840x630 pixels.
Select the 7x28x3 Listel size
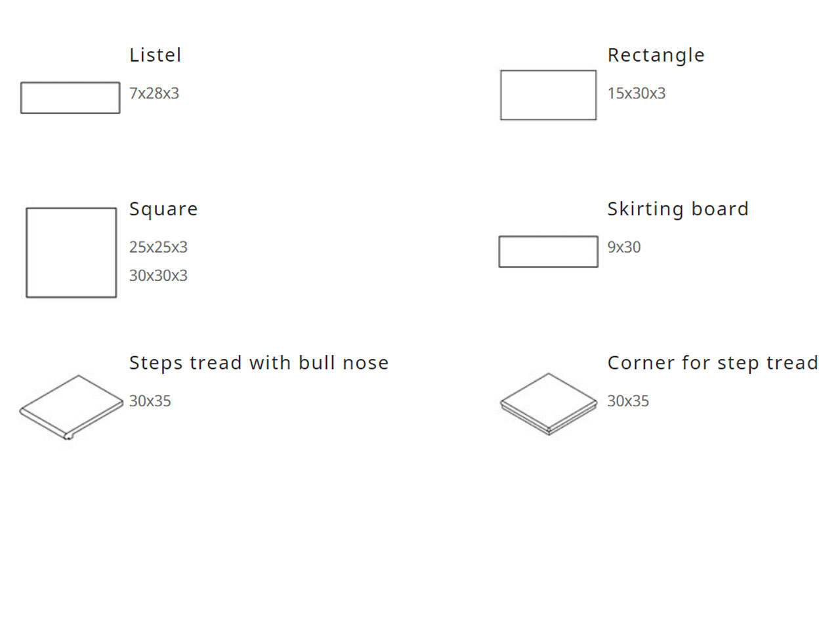click(x=154, y=93)
